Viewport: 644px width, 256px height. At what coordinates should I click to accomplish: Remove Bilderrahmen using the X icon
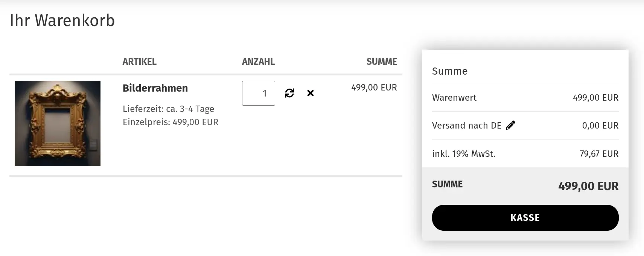click(311, 93)
